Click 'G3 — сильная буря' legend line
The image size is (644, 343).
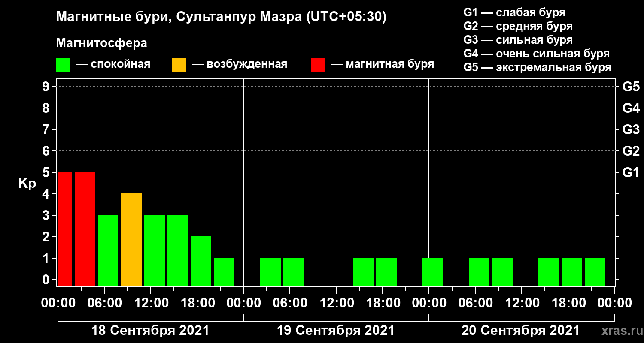(518, 40)
